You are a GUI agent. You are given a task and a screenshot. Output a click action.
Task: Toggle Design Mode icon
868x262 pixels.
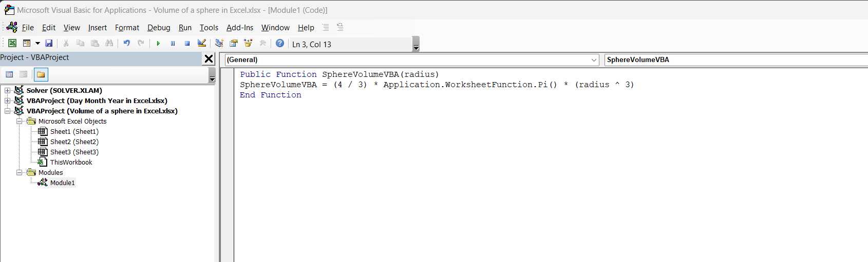[202, 44]
